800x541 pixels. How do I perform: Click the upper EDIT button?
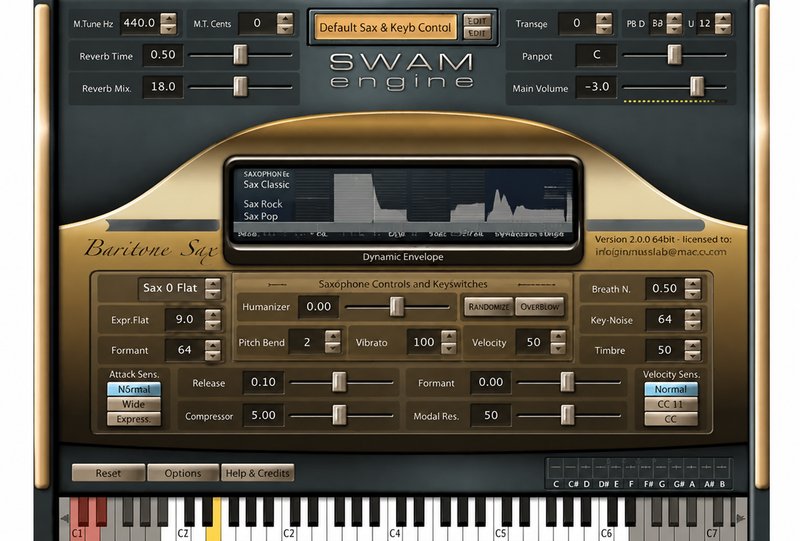point(477,21)
